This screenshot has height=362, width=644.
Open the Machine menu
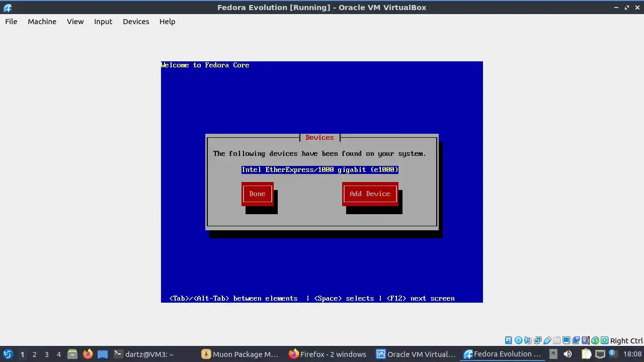coord(42,21)
